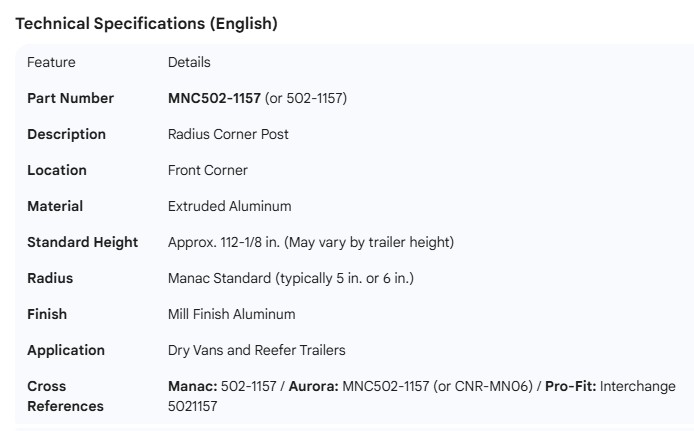Click the Details column header
Viewport: 694px width, 431px height.
[x=189, y=62]
